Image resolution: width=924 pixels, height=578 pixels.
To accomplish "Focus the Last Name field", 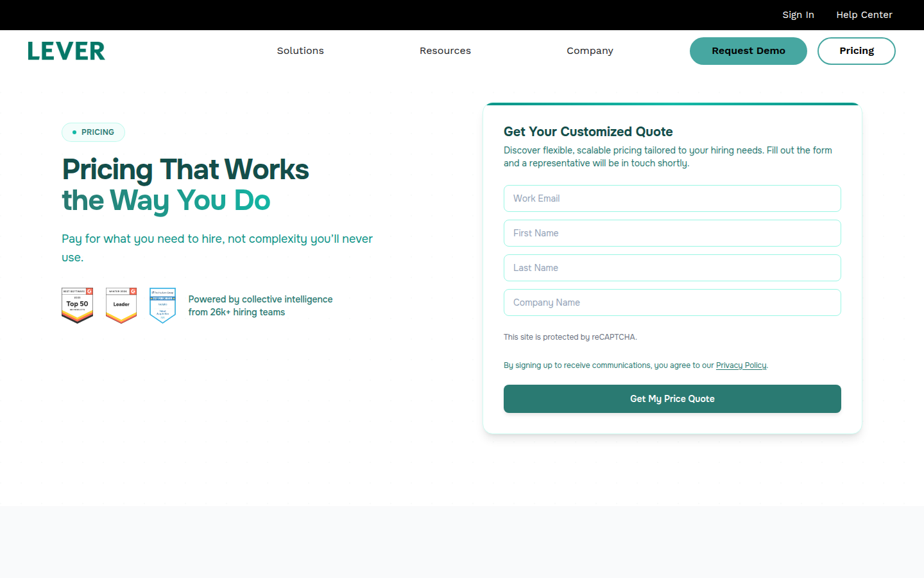I will pyautogui.click(x=672, y=268).
